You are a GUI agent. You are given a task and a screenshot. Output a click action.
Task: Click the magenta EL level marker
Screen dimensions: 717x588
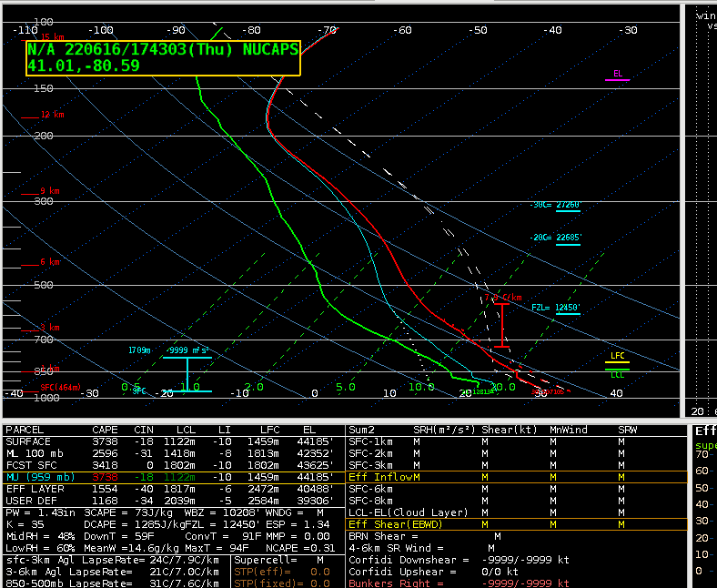coord(617,76)
